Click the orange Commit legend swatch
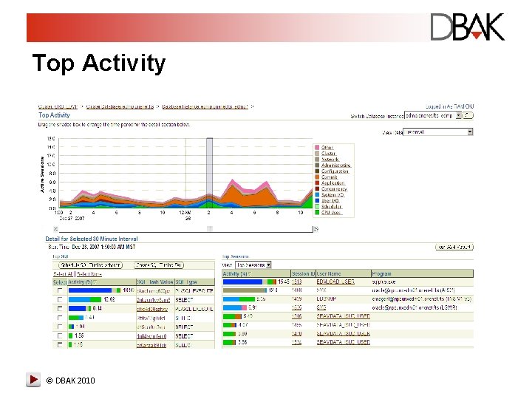 tap(317, 177)
